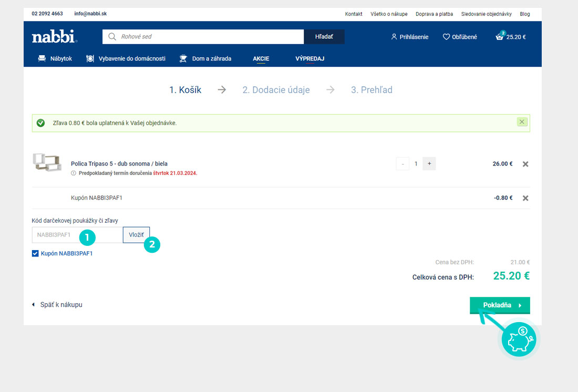
Task: Increase quantity of Polica Tripaso 5
Action: (x=429, y=164)
